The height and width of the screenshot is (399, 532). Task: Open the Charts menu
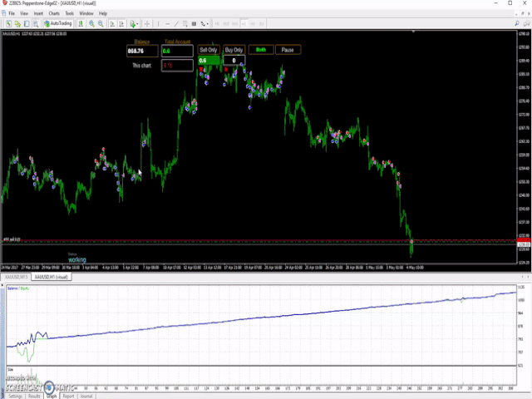click(x=54, y=13)
